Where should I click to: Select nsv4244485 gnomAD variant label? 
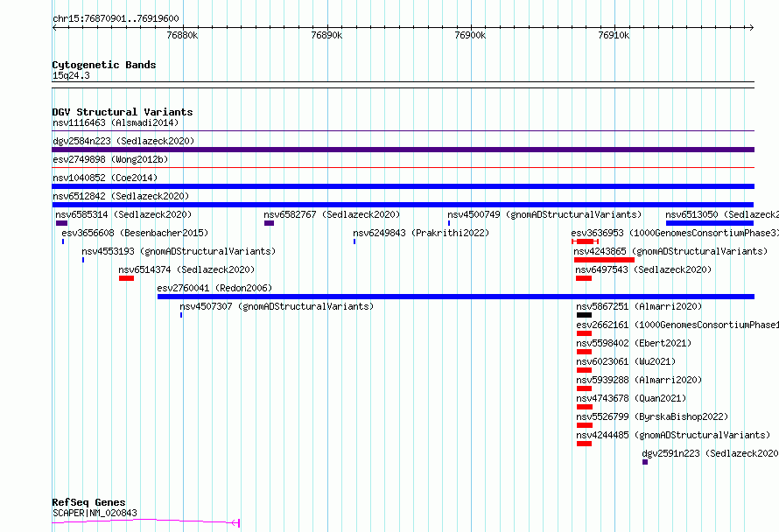pos(673,435)
